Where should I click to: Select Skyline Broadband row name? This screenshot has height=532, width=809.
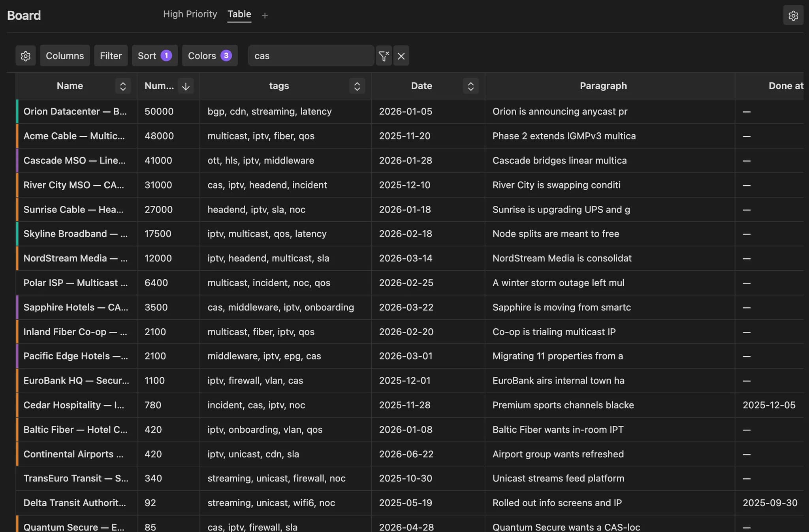(x=75, y=234)
